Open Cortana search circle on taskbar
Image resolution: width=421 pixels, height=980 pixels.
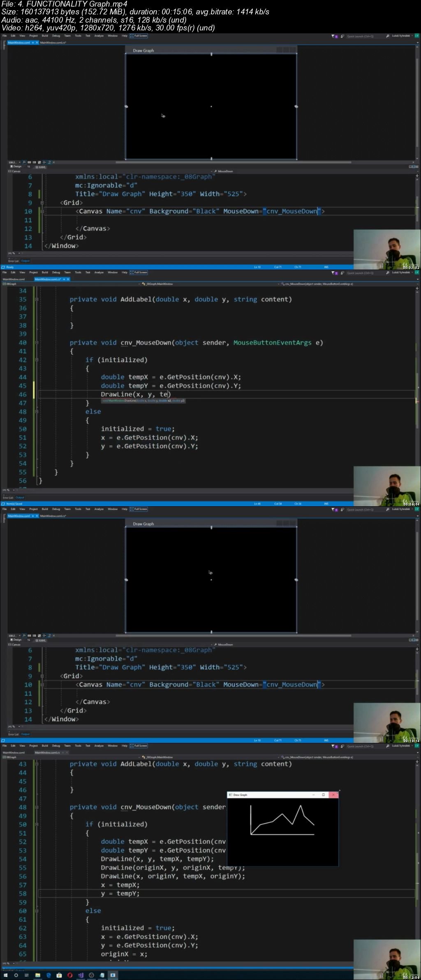tap(16, 975)
